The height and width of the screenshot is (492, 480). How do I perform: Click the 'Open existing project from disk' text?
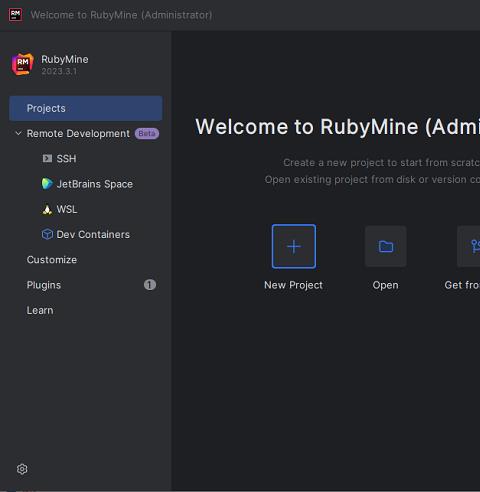pyautogui.click(x=372, y=180)
